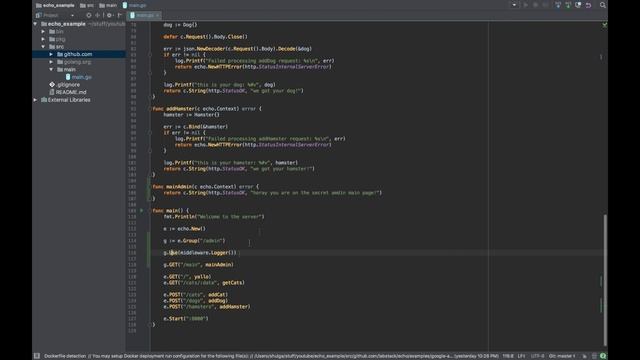Click the hamster := Hamster{} code line
This screenshot has height=360, width=640.
tap(191, 115)
